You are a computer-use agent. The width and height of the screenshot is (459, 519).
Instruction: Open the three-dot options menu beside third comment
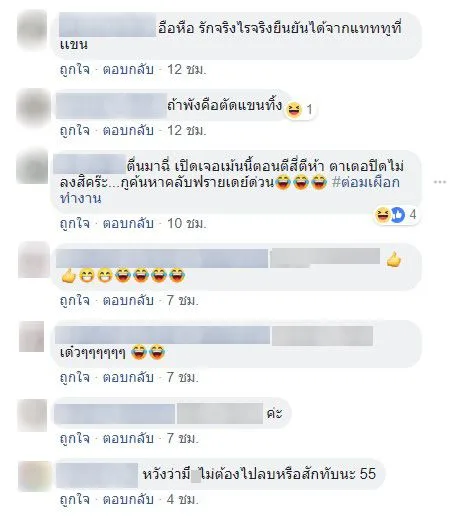tap(440, 182)
